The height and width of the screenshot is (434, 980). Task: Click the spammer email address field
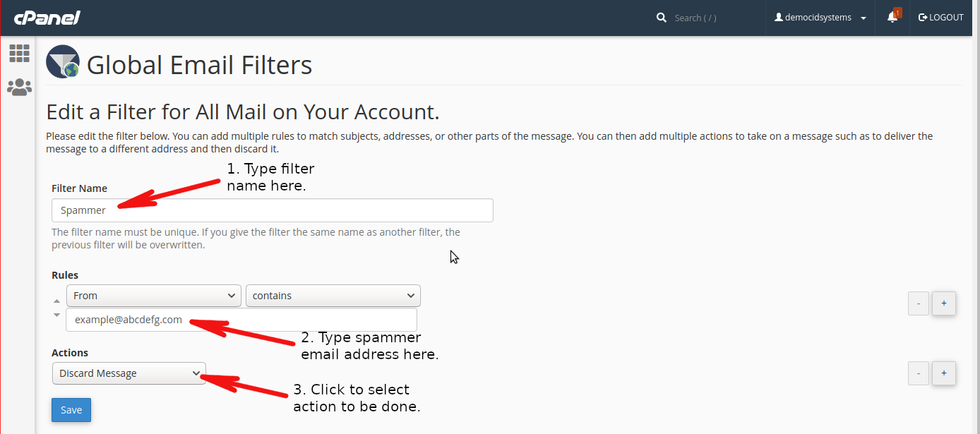[x=241, y=320]
